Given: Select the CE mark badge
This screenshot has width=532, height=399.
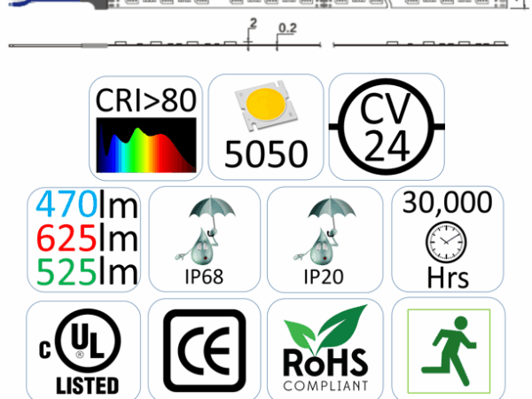Looking at the screenshot, I should pos(205,351).
